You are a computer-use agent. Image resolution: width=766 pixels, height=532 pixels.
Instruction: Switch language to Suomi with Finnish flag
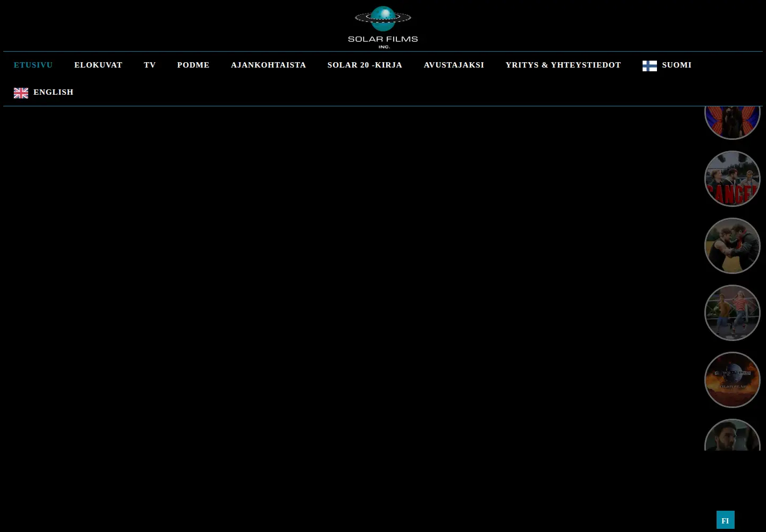click(x=667, y=65)
